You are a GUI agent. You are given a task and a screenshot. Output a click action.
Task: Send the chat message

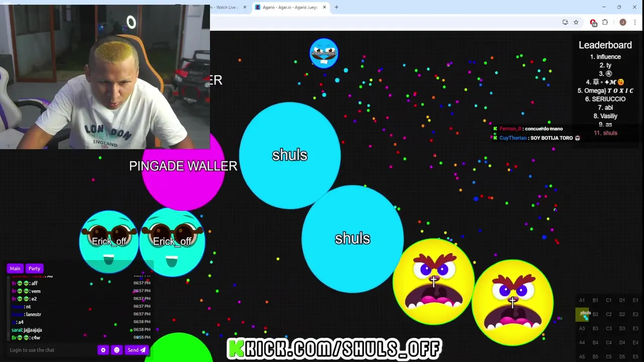coord(136,350)
